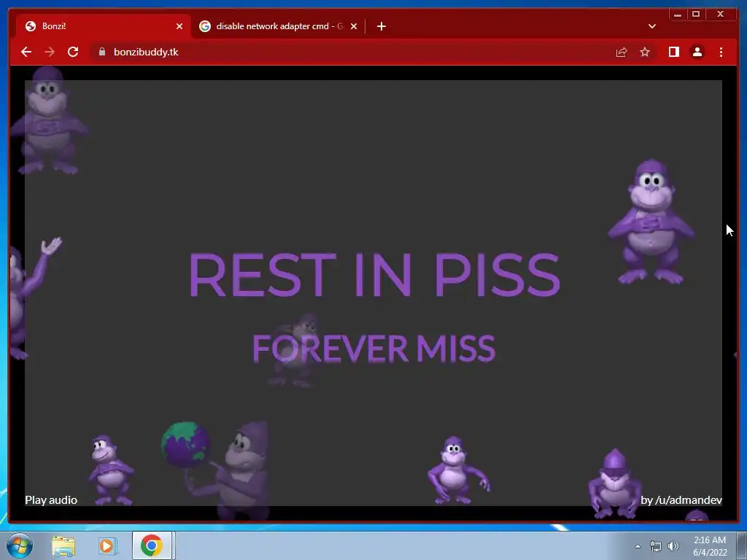Open the Chrome profile menu
Screen dimensions: 747x560
pyautogui.click(x=697, y=52)
